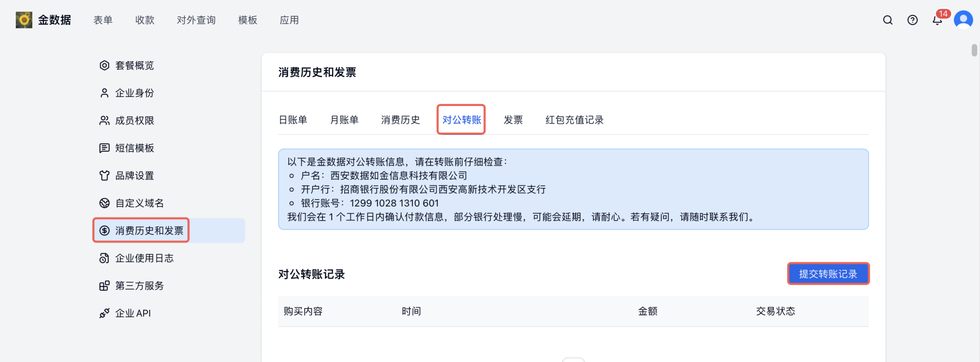This screenshot has height=362, width=980.
Task: Open 企业身份 person icon in sidebar
Action: (104, 93)
